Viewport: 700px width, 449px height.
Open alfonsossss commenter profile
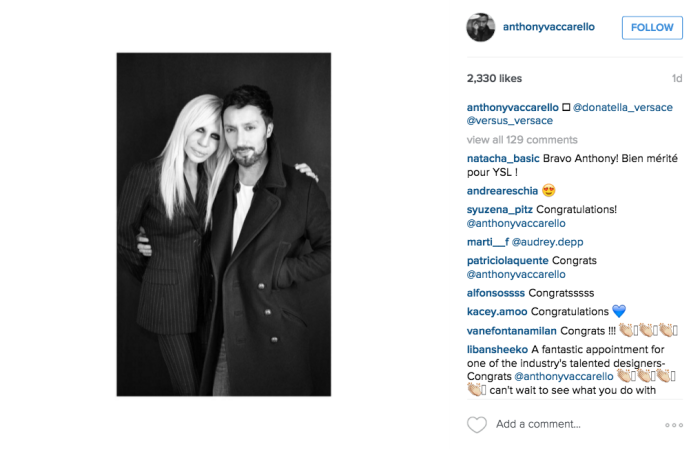pos(496,293)
